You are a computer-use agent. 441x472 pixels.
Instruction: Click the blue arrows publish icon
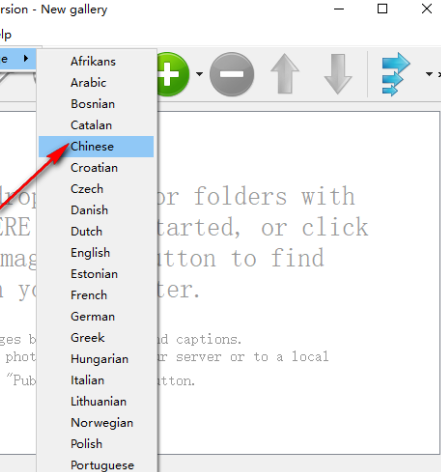click(395, 74)
